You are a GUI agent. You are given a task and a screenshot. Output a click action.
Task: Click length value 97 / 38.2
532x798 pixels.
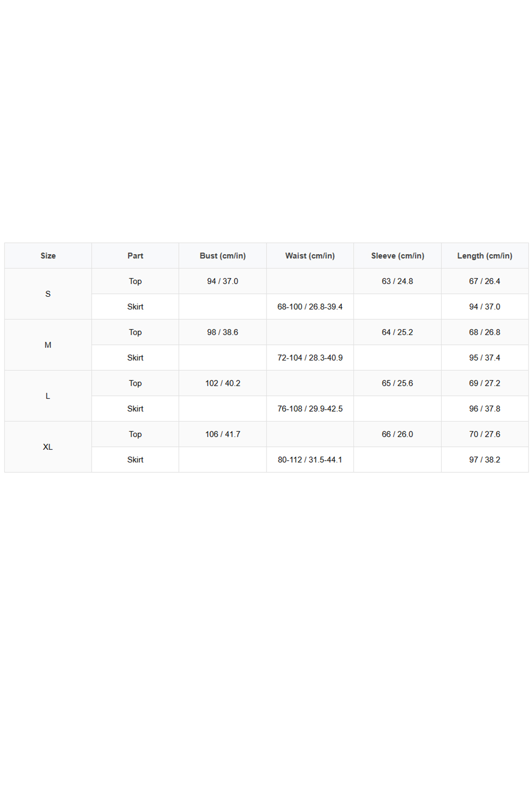(485, 460)
